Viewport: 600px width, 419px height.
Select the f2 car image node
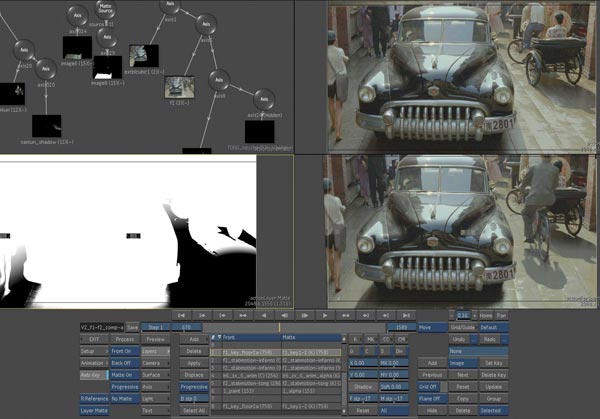(179, 88)
